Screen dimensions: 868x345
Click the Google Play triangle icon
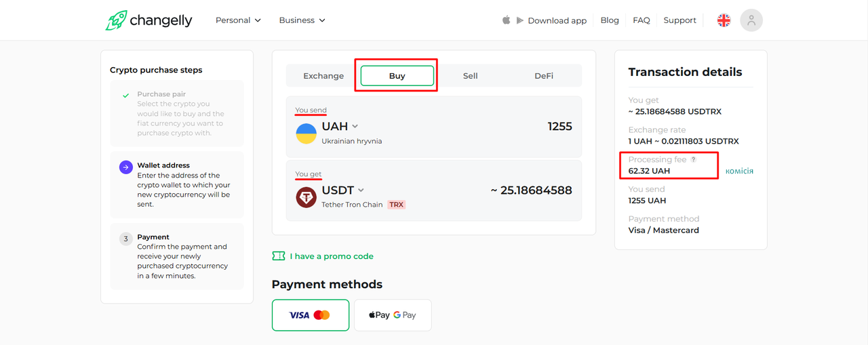[520, 20]
